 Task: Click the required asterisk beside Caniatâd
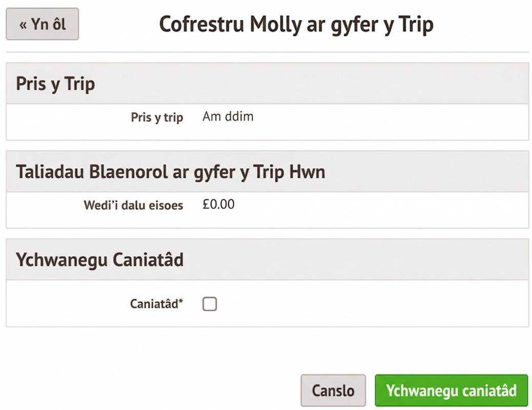[180, 302]
